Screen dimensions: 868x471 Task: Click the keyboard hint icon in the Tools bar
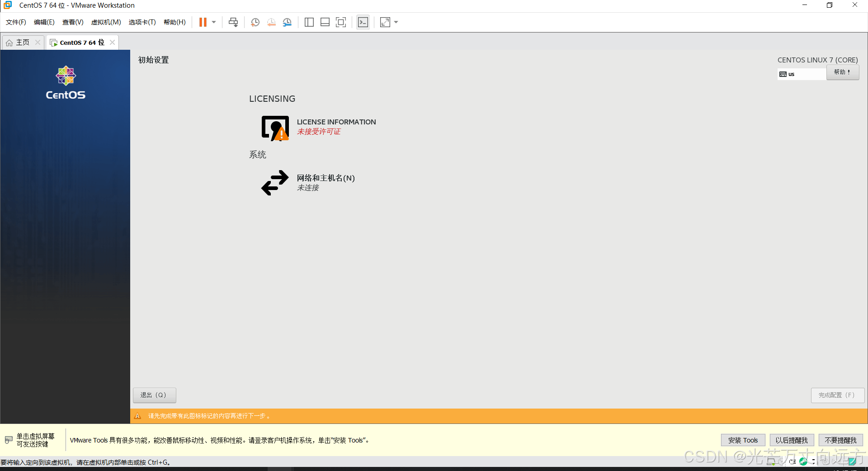(9, 440)
